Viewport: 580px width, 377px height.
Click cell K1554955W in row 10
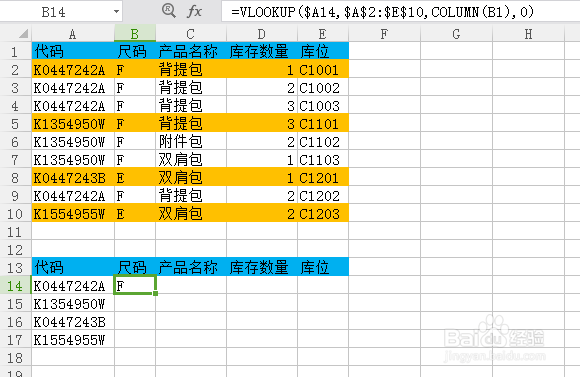point(73,213)
